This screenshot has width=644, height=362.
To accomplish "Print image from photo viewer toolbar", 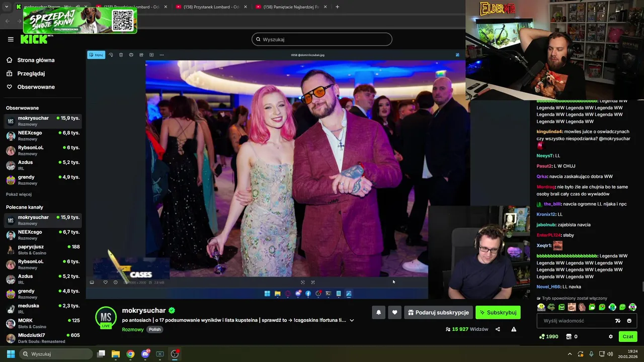I will click(131, 55).
